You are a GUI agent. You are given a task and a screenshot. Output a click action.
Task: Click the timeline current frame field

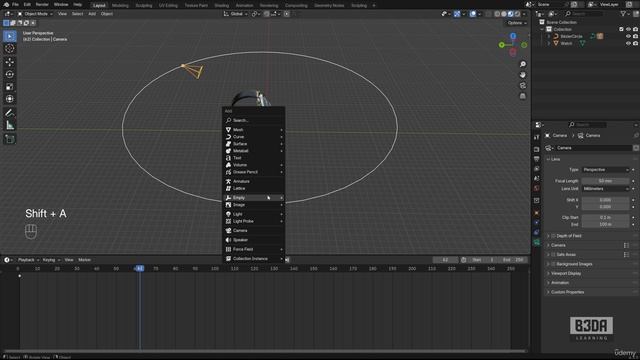(x=445, y=260)
